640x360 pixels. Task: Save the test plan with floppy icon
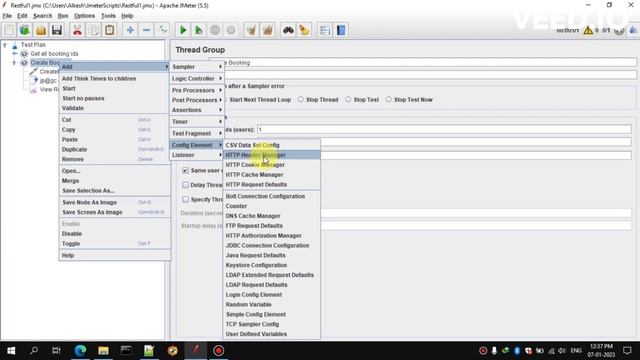coord(57,30)
